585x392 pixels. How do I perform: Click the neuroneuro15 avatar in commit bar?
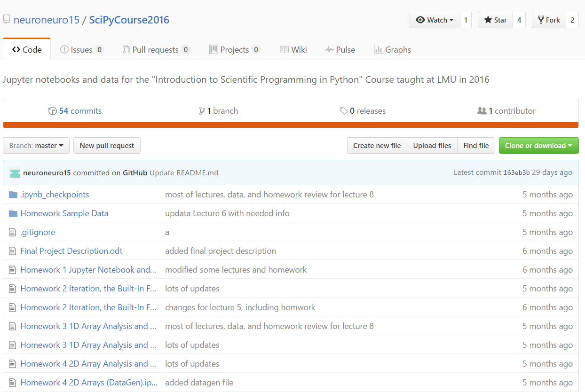point(15,173)
